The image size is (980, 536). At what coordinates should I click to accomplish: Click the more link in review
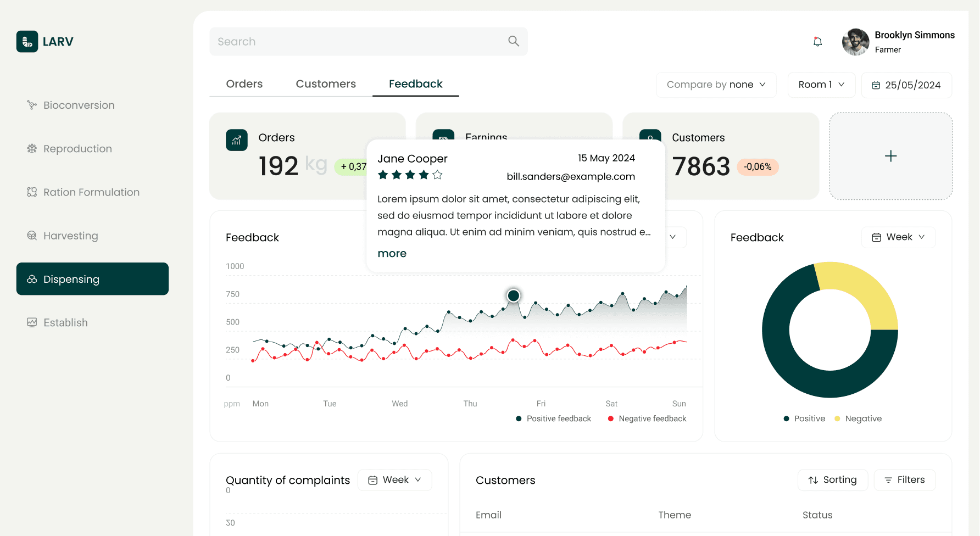point(392,253)
